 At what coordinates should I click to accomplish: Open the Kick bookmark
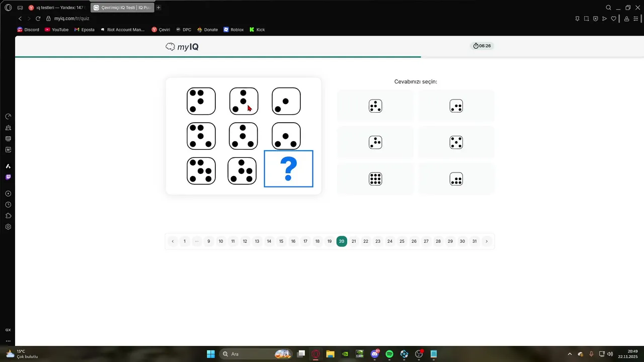point(257,30)
